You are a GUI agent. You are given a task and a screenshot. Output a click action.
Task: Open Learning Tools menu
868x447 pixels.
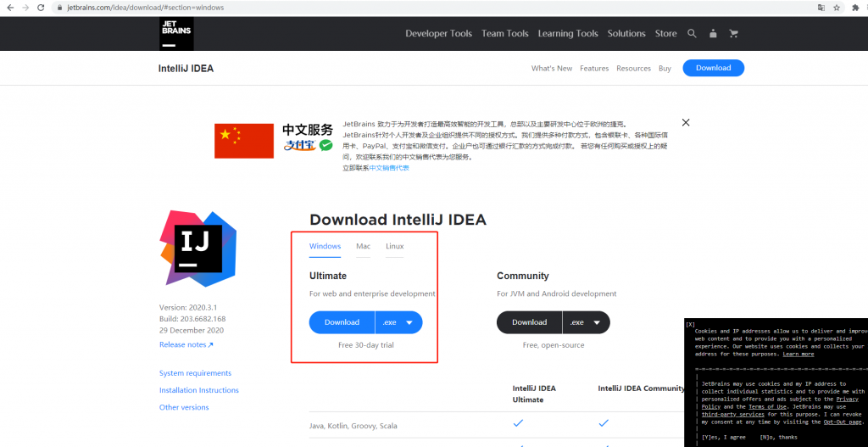[x=568, y=33]
